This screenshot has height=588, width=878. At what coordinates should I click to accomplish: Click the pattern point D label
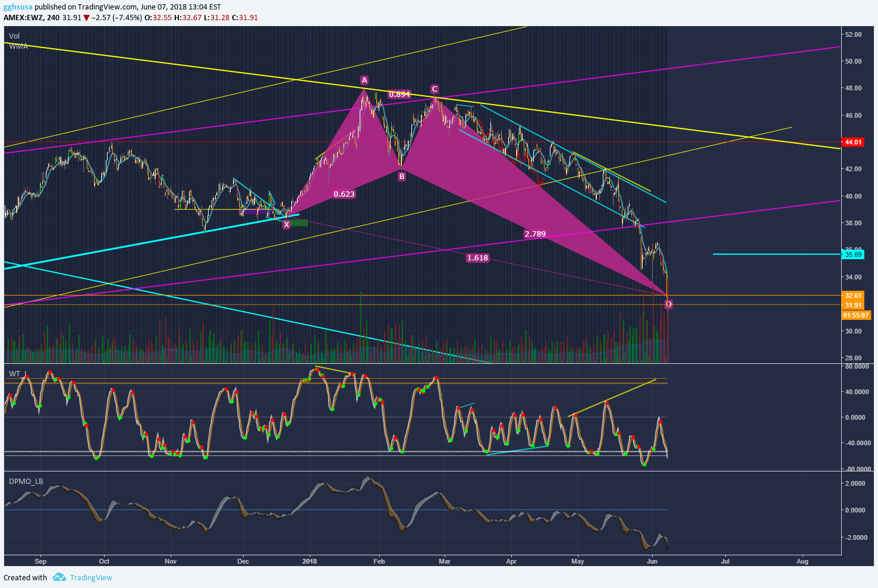pos(669,304)
